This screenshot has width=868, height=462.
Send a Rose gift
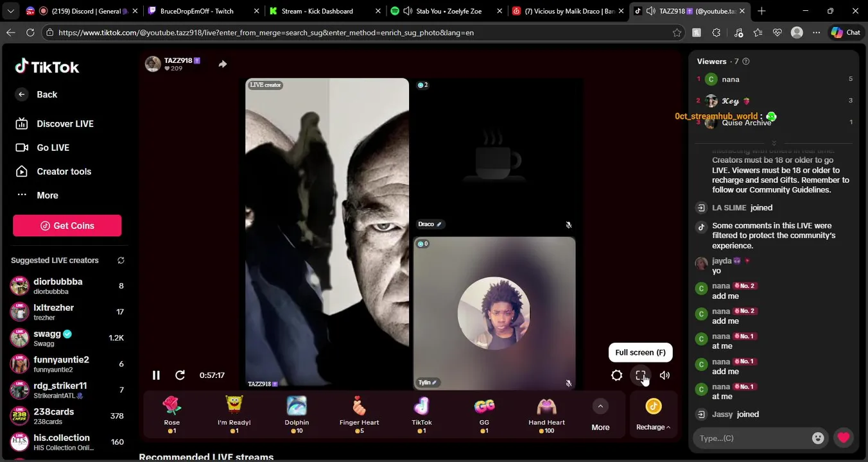click(x=172, y=415)
